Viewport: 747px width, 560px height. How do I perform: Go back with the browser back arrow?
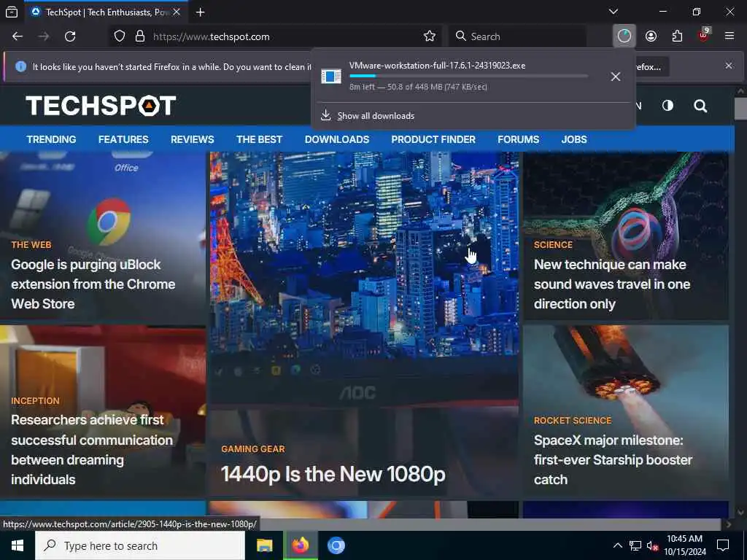(x=18, y=36)
